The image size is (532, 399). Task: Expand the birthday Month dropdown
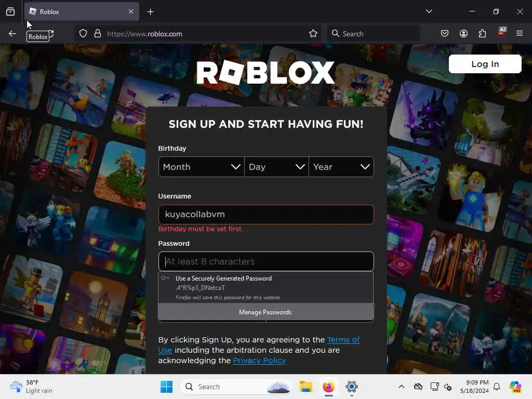click(x=201, y=167)
